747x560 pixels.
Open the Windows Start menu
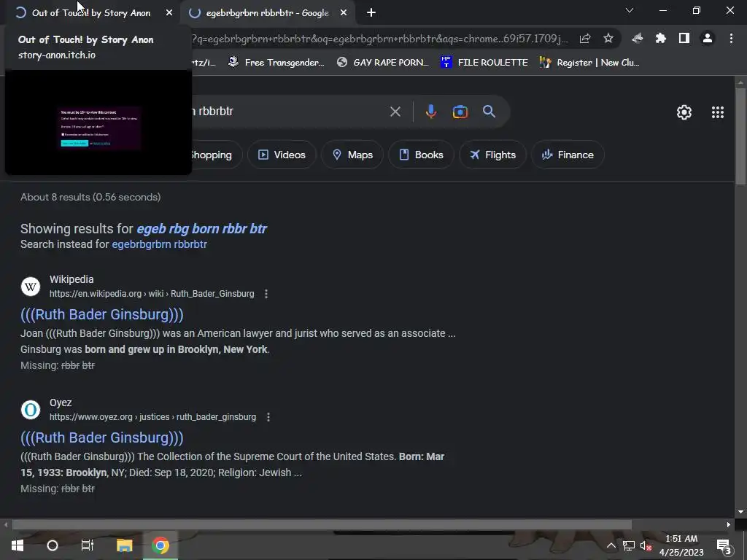pos(18,545)
